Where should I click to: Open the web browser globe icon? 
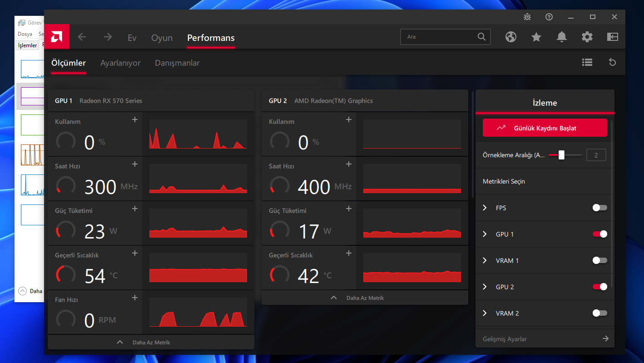click(x=511, y=37)
